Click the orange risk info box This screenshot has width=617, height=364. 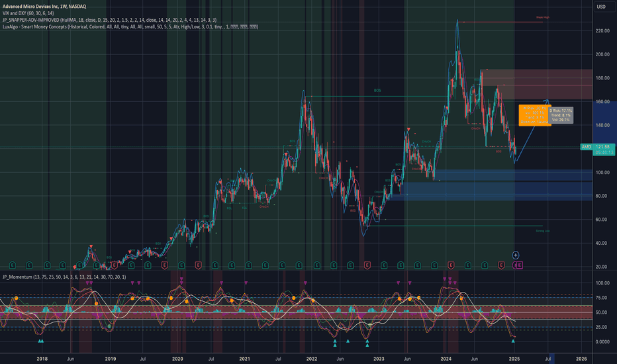pyautogui.click(x=534, y=115)
